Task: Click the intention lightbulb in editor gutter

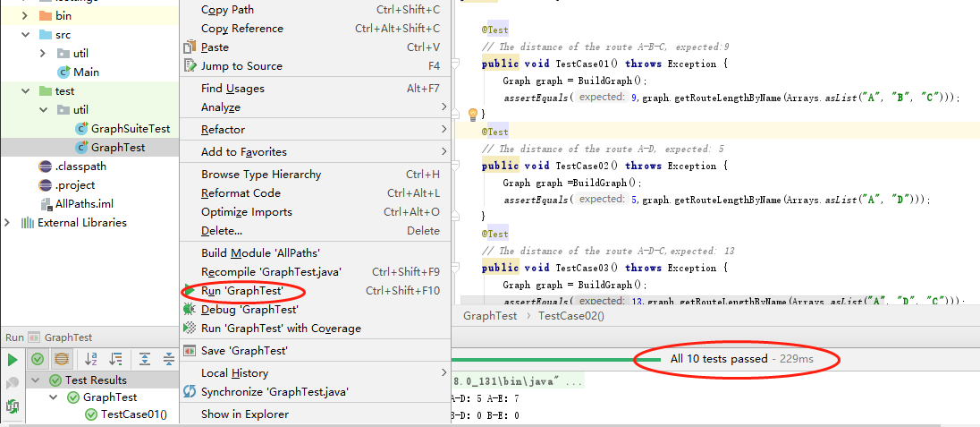Action: (x=473, y=114)
